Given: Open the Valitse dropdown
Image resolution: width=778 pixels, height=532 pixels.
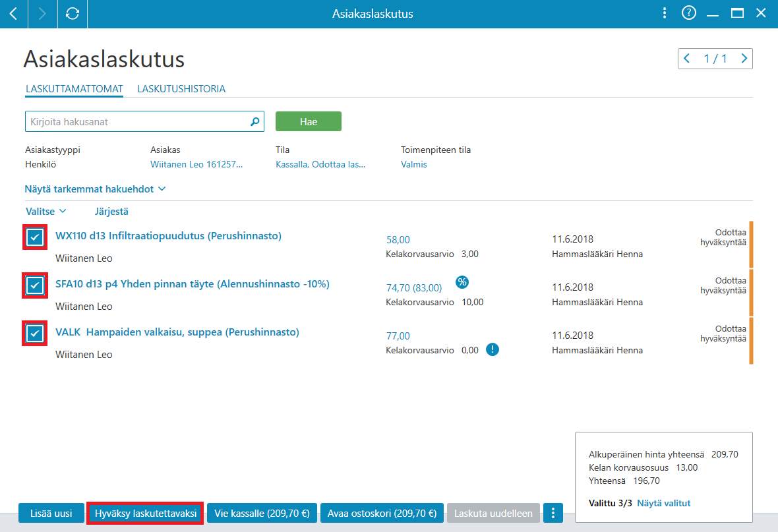Looking at the screenshot, I should tap(45, 212).
